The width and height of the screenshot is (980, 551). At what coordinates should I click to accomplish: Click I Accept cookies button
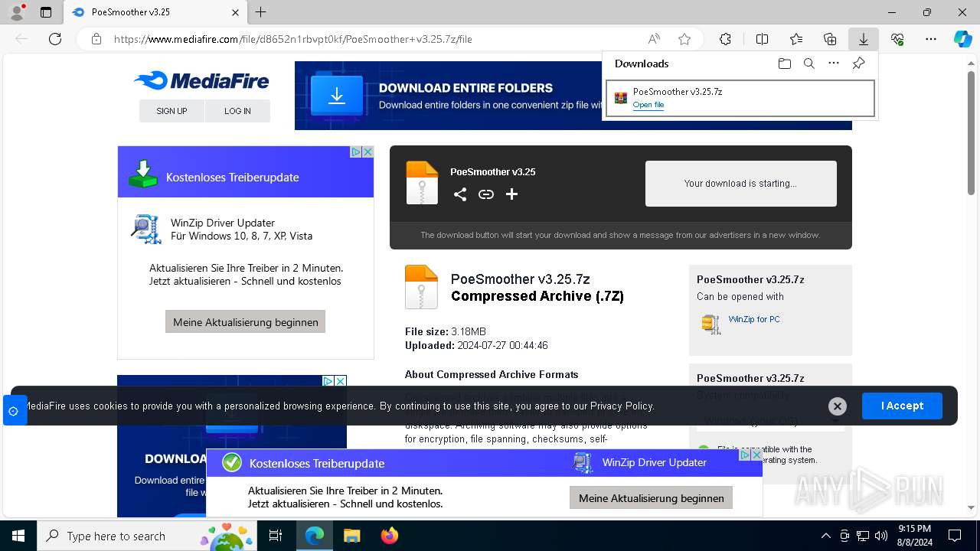(x=902, y=406)
